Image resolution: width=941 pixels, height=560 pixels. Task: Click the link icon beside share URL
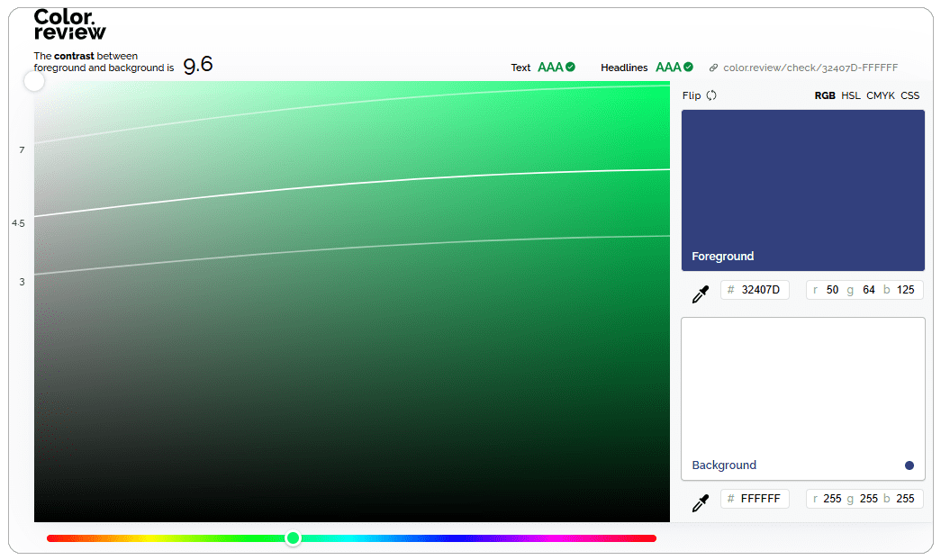(713, 68)
